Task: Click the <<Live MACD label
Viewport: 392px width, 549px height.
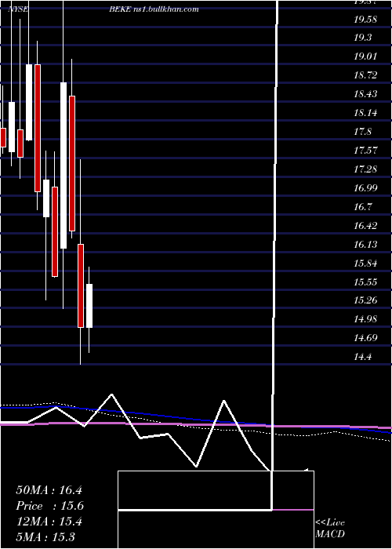Action: pyautogui.click(x=330, y=529)
